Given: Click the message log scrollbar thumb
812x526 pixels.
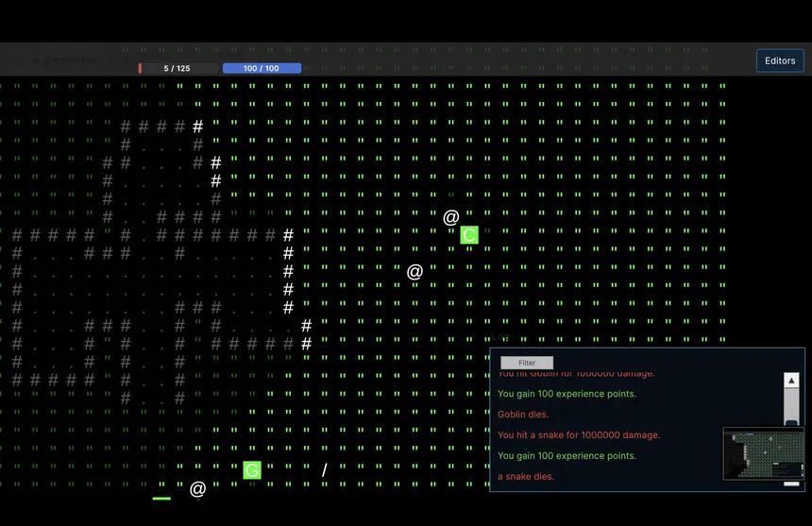Looking at the screenshot, I should [791, 406].
